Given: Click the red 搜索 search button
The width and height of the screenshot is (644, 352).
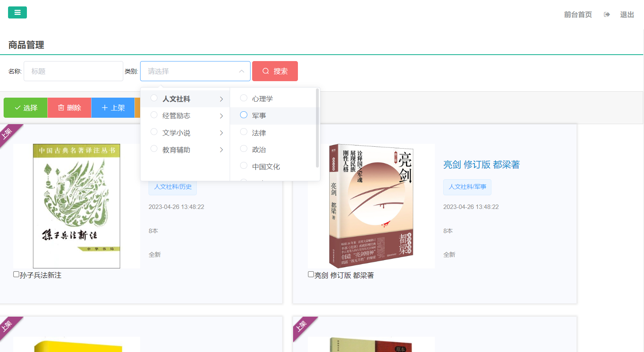Looking at the screenshot, I should click(x=275, y=71).
